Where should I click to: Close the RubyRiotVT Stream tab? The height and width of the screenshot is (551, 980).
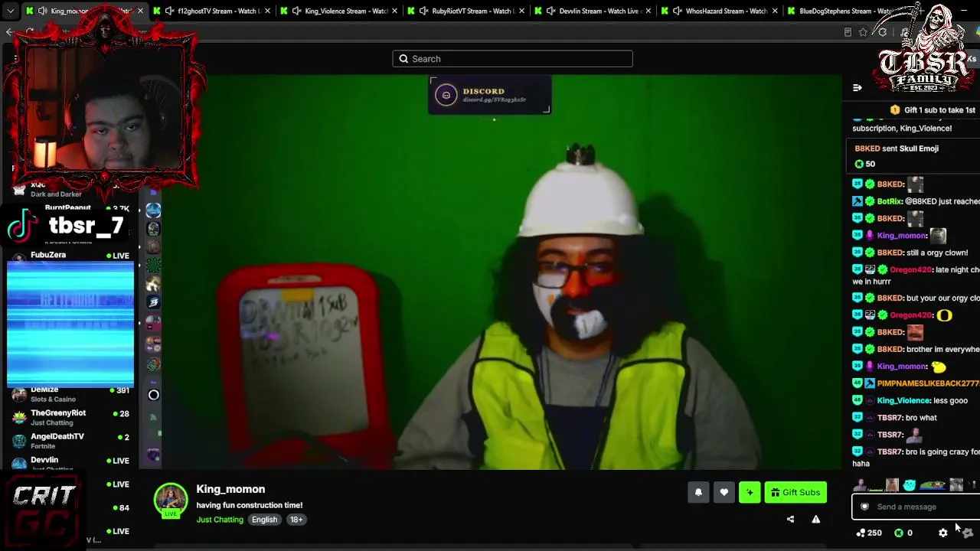click(521, 11)
